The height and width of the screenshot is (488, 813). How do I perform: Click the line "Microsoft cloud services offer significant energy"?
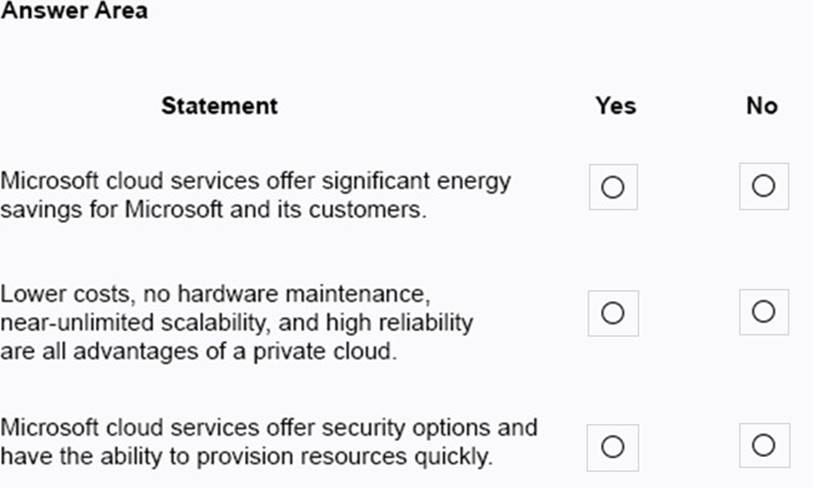(256, 181)
